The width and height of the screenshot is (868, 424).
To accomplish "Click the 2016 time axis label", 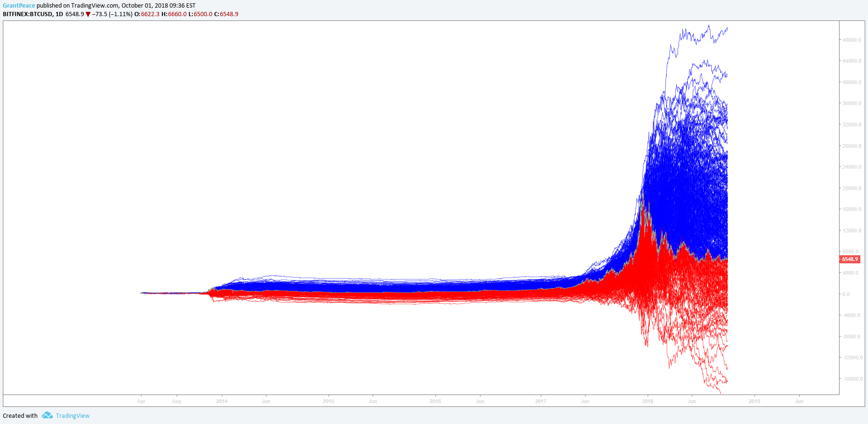I will pyautogui.click(x=435, y=401).
